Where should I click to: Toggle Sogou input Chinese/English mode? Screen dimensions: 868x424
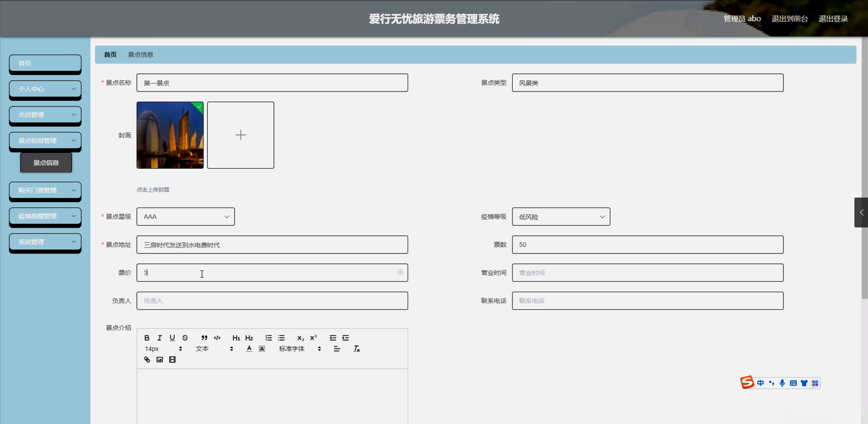point(760,383)
